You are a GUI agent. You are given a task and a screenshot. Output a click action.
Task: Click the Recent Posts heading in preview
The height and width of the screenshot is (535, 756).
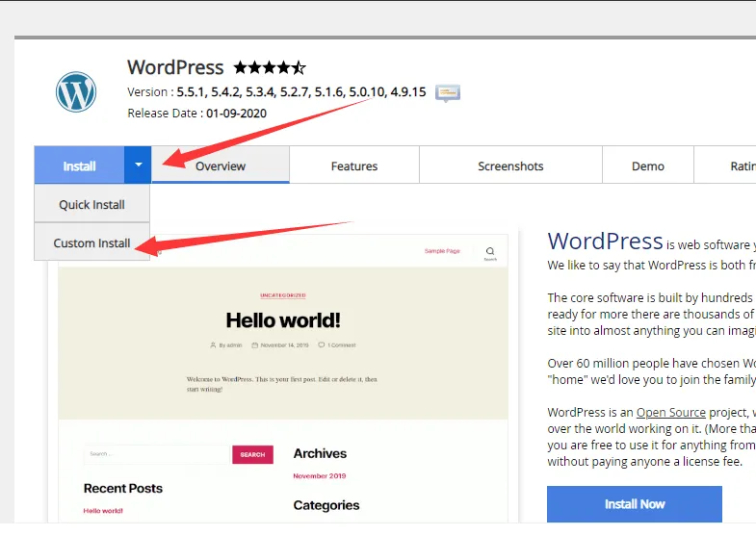coord(123,488)
